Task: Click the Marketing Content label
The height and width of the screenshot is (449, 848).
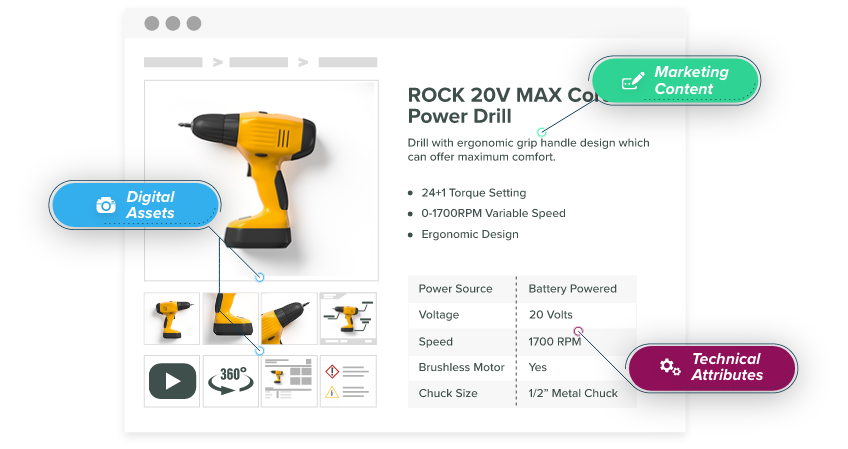Action: pos(691,80)
